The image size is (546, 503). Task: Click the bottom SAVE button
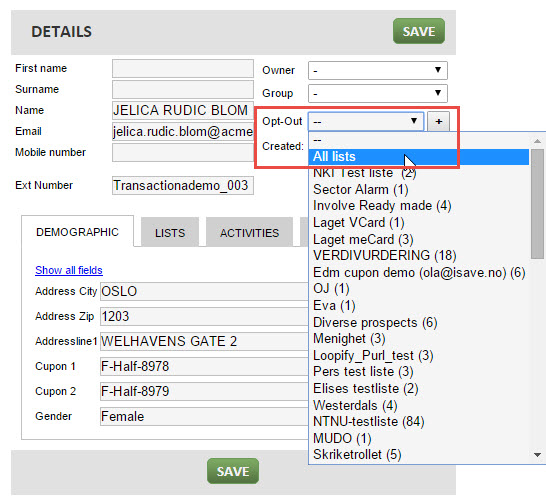(x=233, y=471)
